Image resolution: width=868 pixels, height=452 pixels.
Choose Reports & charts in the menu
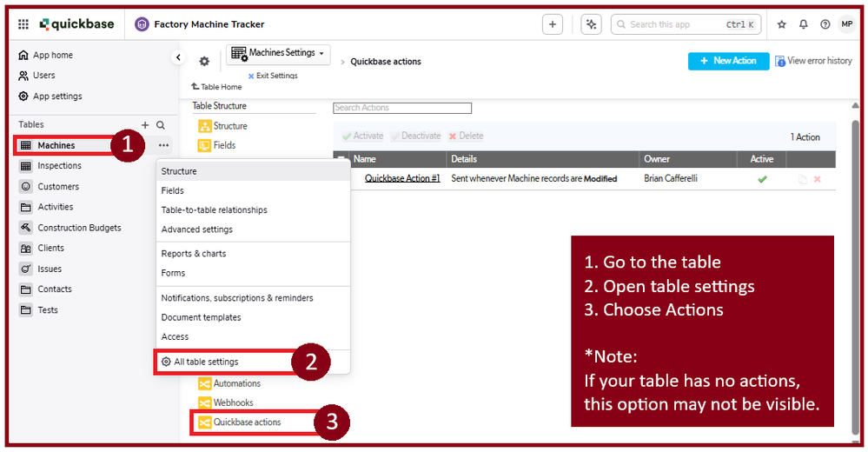click(253, 254)
